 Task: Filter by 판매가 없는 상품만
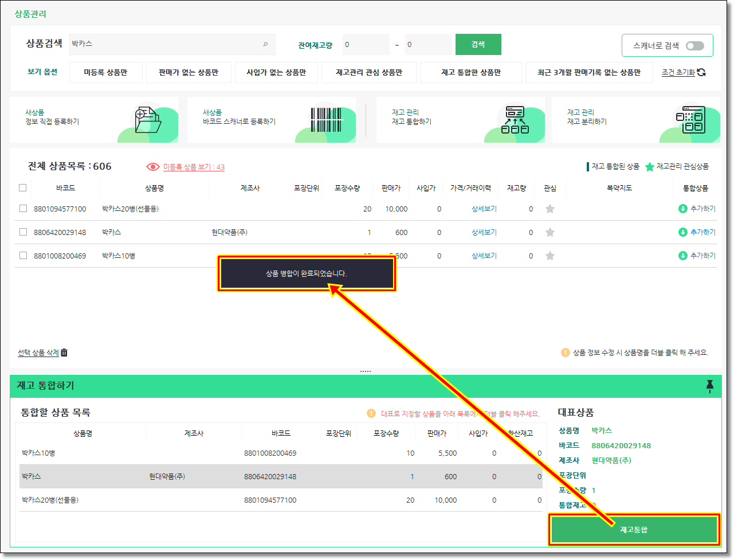[189, 73]
